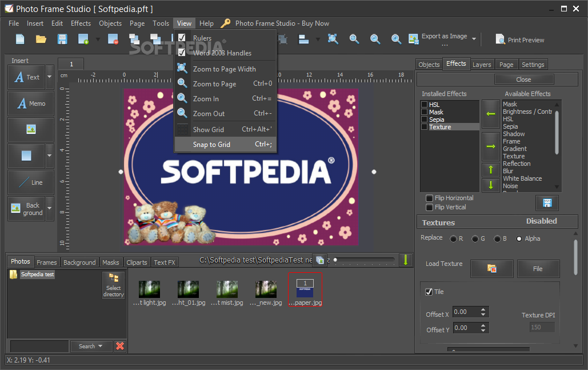Expand the Background tool dropdown arrow
Image resolution: width=588 pixels, height=370 pixels.
[50, 209]
